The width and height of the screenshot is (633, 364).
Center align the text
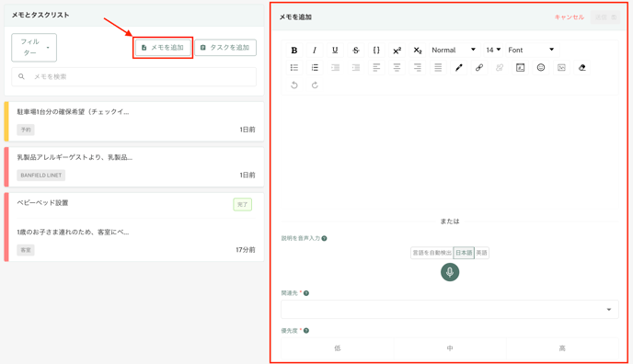point(397,67)
